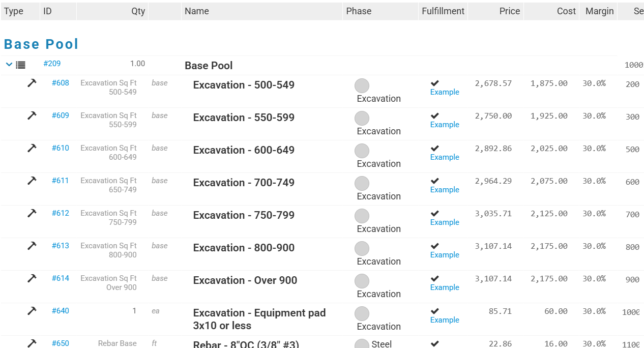Open item link #611
The width and height of the screenshot is (644, 348).
point(61,181)
